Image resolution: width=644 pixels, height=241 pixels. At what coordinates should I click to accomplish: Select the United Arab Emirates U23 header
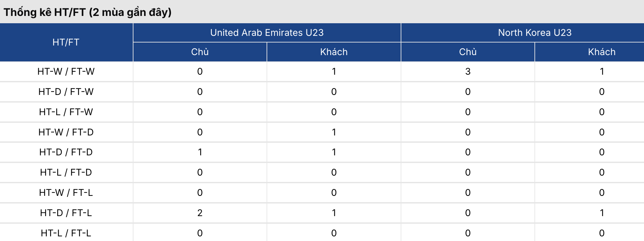tap(267, 33)
